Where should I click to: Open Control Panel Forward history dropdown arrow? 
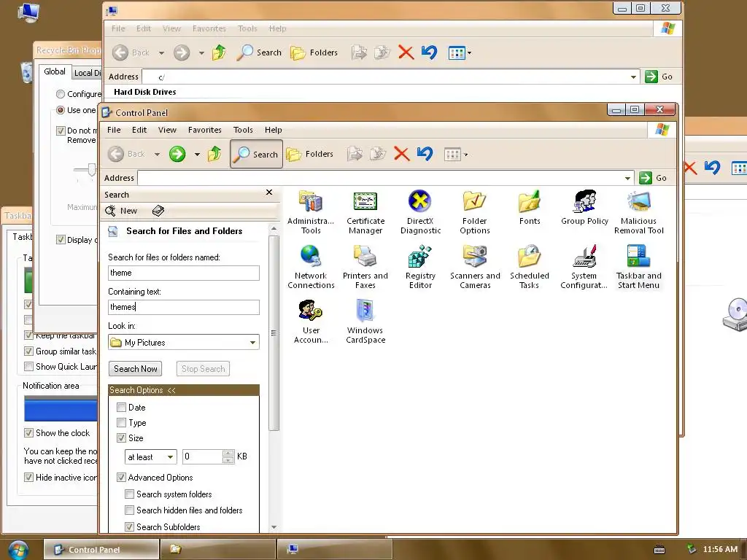[x=197, y=155]
